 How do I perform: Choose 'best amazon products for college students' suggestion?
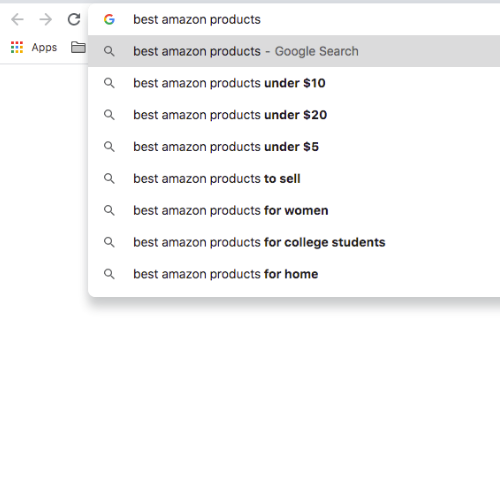tap(294, 242)
